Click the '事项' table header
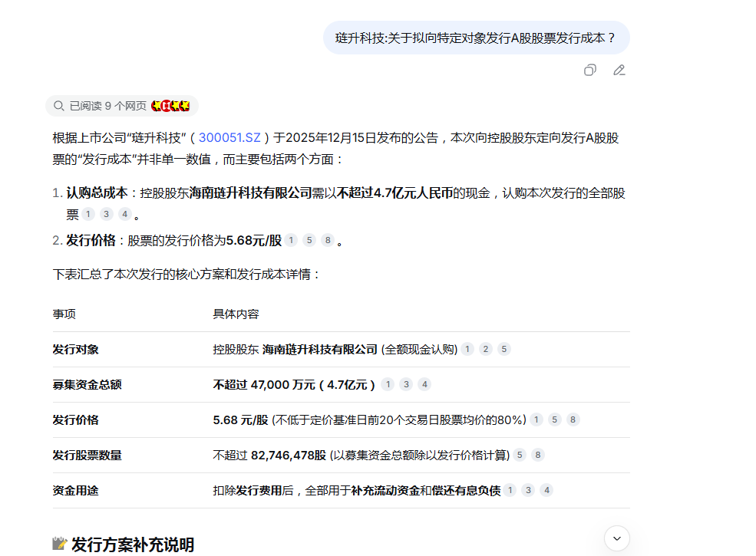The image size is (756, 556). 64,314
